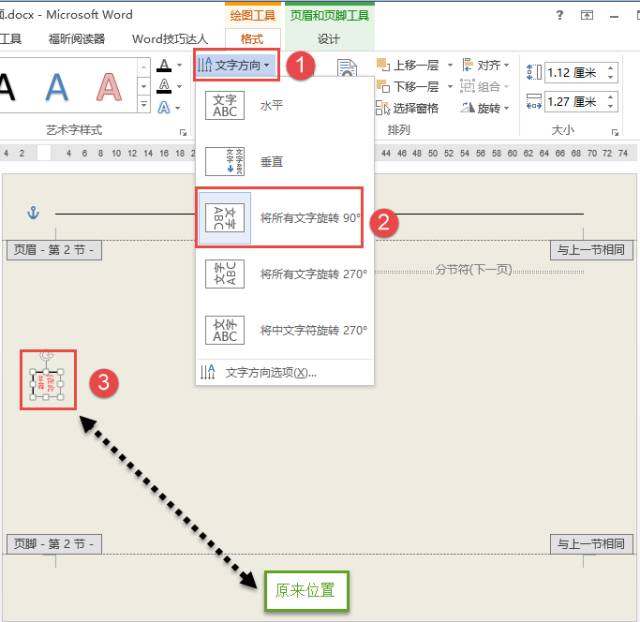Open 文字方向选项(X)... dialog
640x622 pixels.
(x=284, y=372)
